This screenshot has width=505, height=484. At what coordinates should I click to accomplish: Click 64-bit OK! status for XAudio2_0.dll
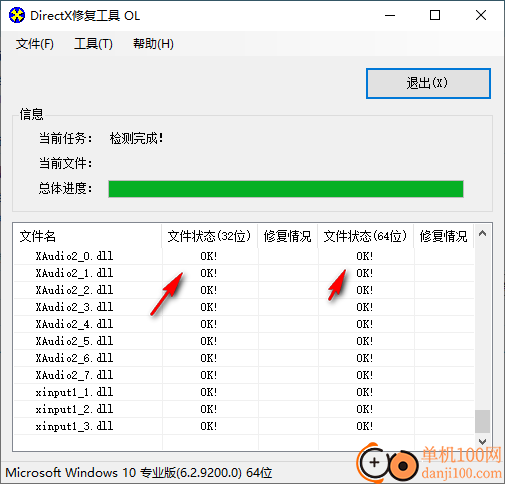click(x=365, y=256)
